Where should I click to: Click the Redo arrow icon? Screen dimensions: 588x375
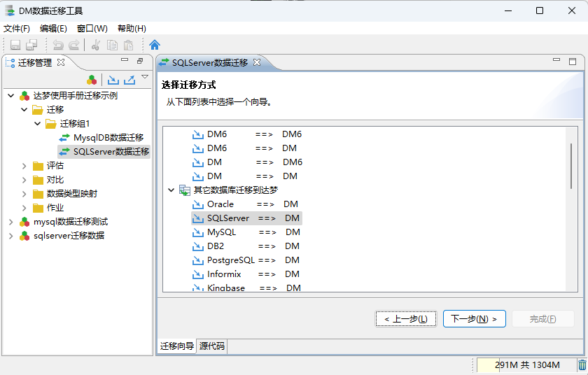click(x=74, y=45)
